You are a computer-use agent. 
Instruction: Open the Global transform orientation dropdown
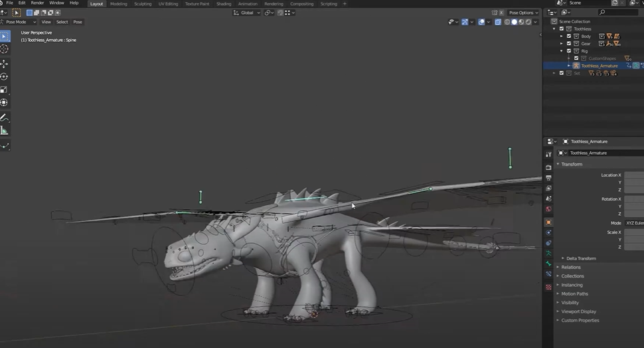(247, 13)
